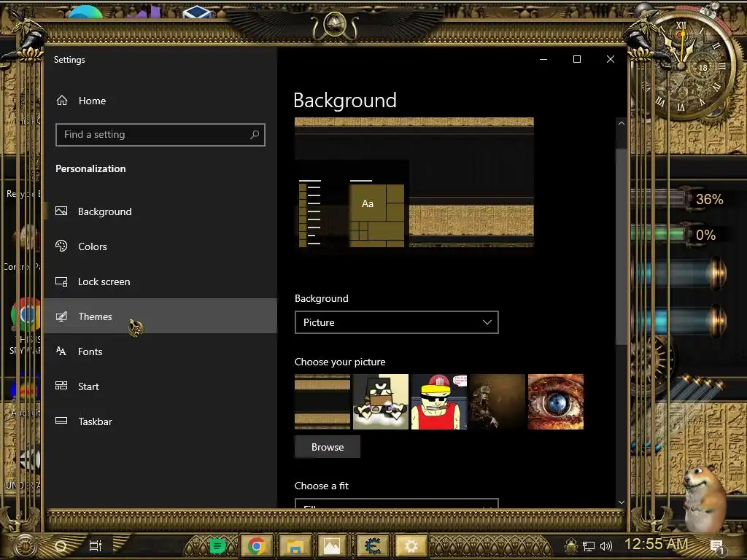Open the blue euro-symbol app on taskbar
The width and height of the screenshot is (747, 560).
click(x=372, y=545)
